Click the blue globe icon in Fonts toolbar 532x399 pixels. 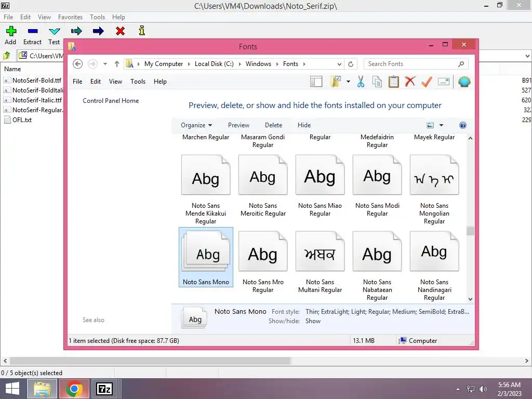tap(464, 82)
